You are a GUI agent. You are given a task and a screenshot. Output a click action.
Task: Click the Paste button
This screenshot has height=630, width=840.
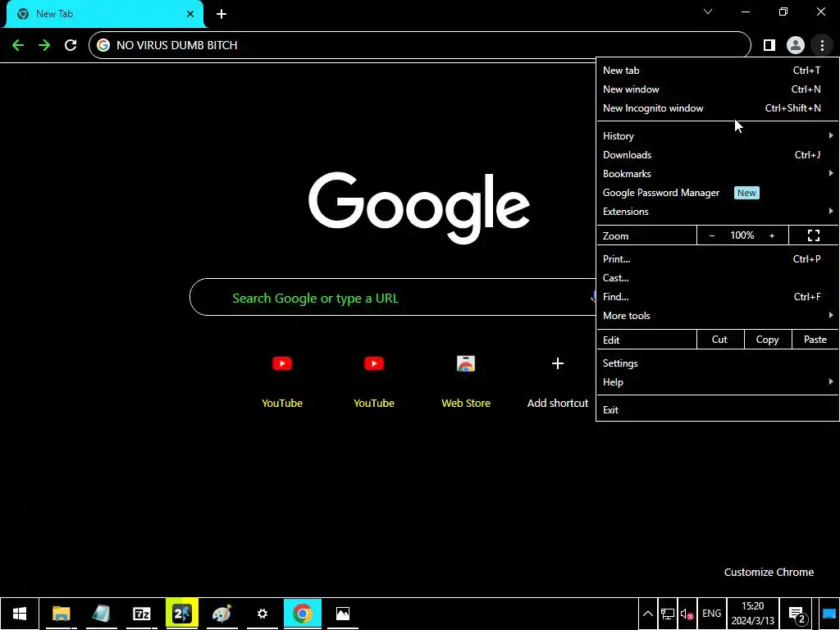(815, 340)
